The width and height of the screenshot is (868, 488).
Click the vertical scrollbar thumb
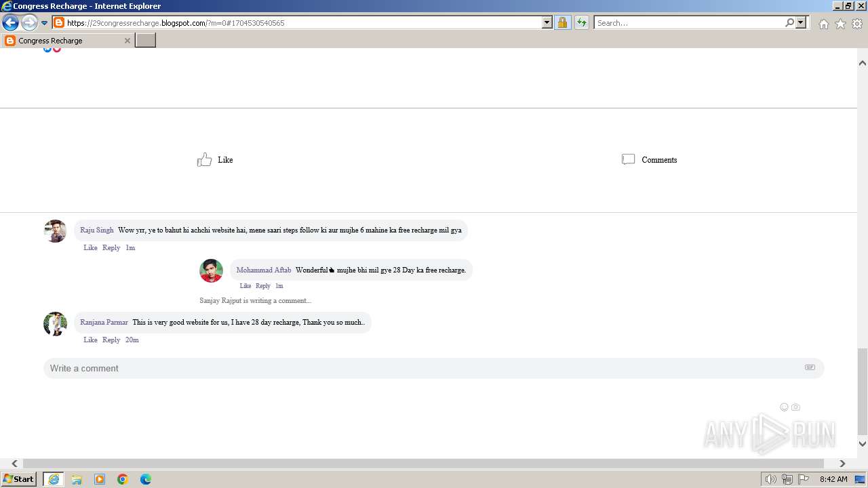pos(863,392)
